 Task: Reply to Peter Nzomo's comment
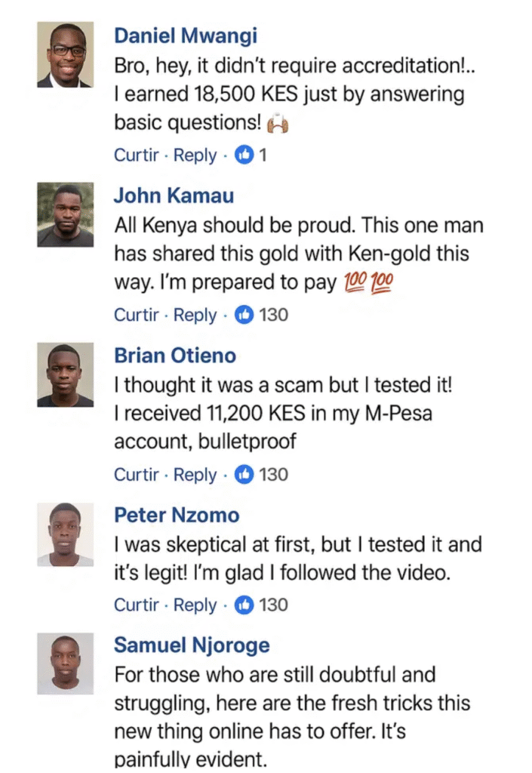[x=195, y=605]
